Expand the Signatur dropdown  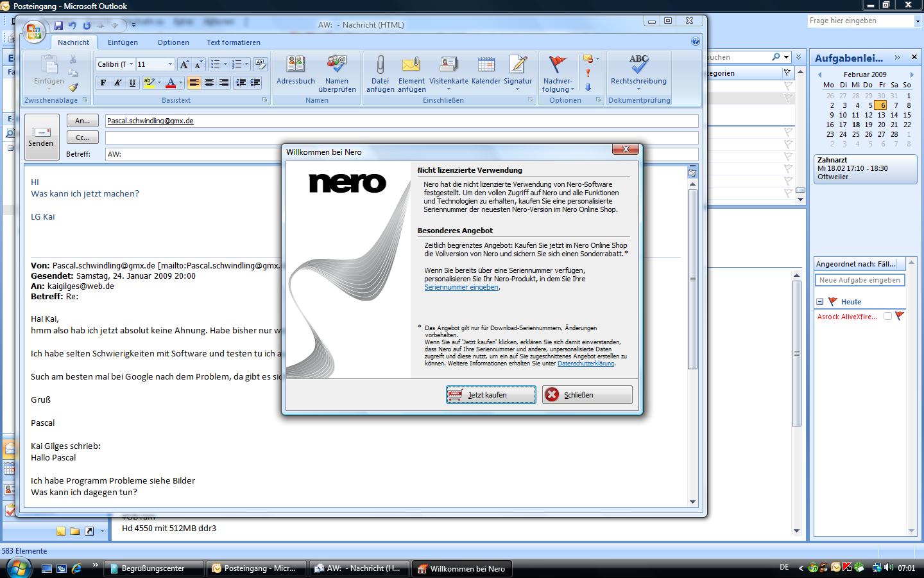pos(518,89)
